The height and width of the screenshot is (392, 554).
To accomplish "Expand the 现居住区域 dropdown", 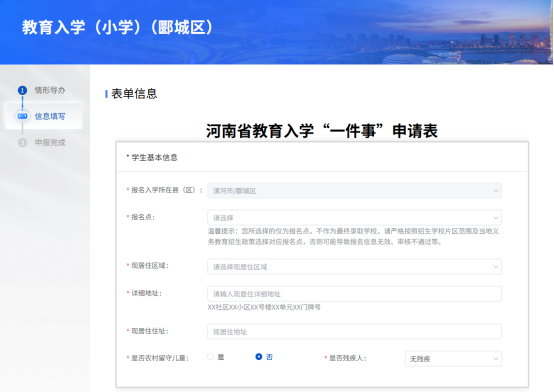I will click(x=354, y=267).
